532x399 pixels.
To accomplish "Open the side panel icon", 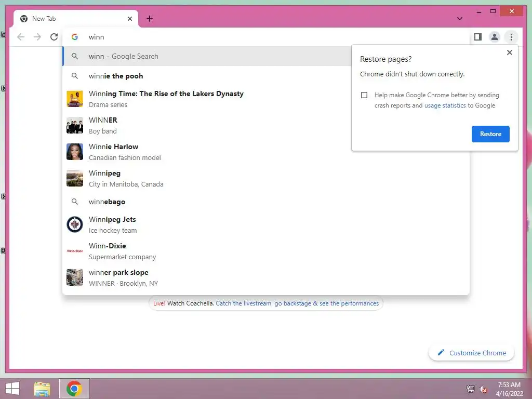I will (478, 37).
